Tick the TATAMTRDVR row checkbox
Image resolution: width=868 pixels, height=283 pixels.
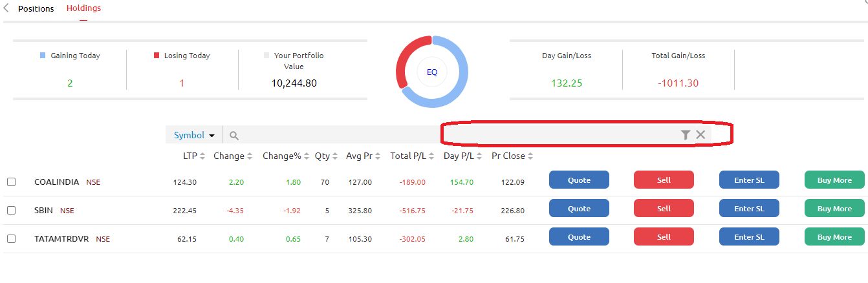click(x=11, y=239)
